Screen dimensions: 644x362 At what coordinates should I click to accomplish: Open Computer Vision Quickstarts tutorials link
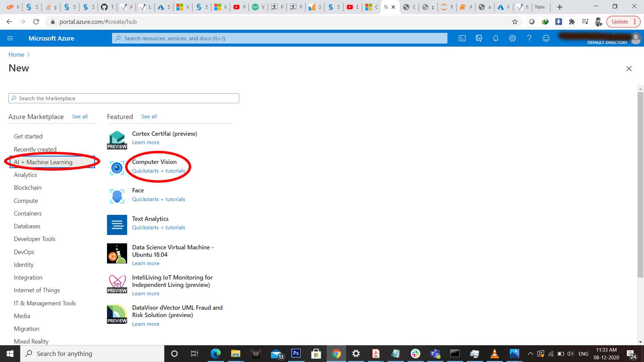point(158,171)
